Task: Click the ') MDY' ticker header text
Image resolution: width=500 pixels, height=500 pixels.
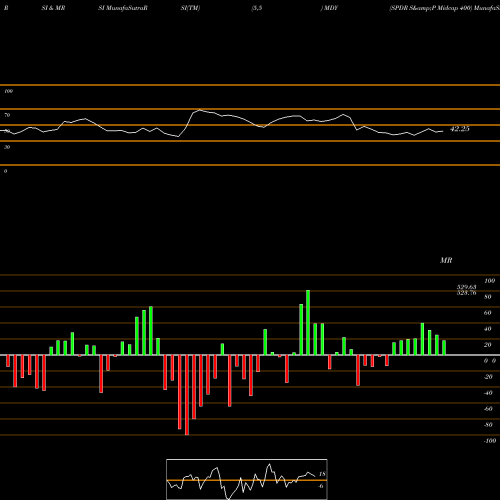Action: [329, 8]
